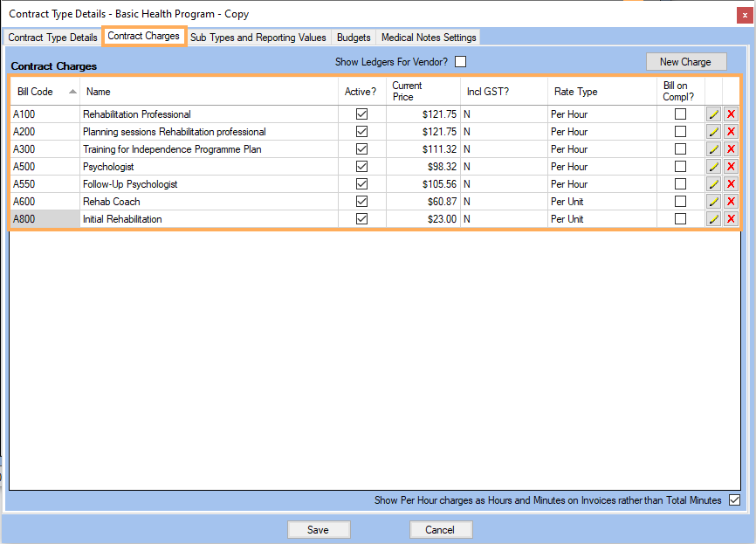Select Training for Independence Programme Plan cell
756x544 pixels.
coord(209,149)
